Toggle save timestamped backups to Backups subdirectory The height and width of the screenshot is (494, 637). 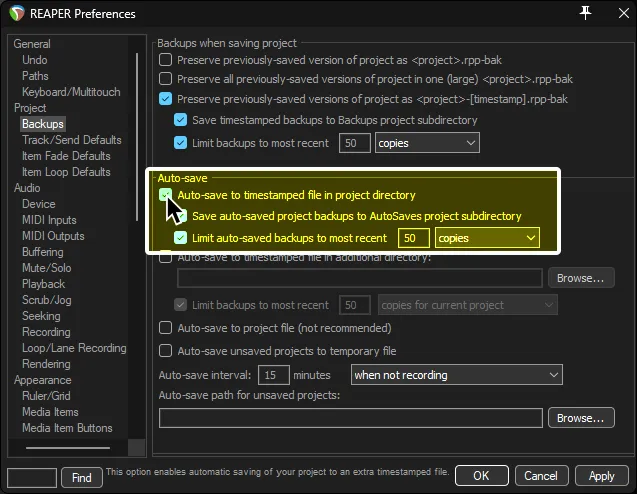pyautogui.click(x=180, y=120)
